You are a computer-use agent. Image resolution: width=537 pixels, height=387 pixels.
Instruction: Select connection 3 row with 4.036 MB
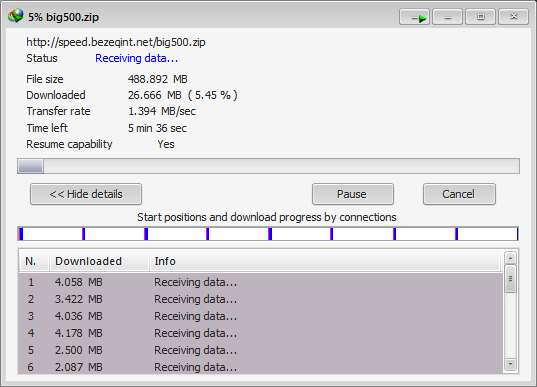(x=261, y=316)
